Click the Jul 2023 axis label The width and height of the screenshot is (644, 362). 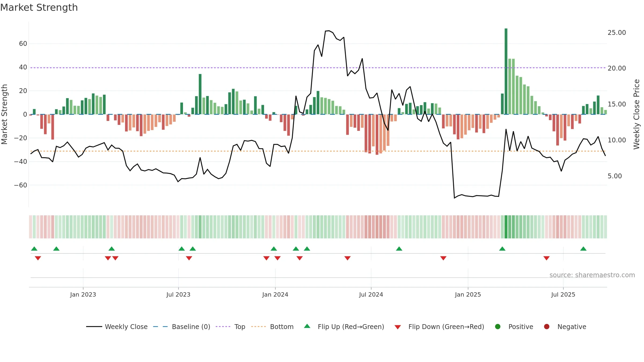178,294
